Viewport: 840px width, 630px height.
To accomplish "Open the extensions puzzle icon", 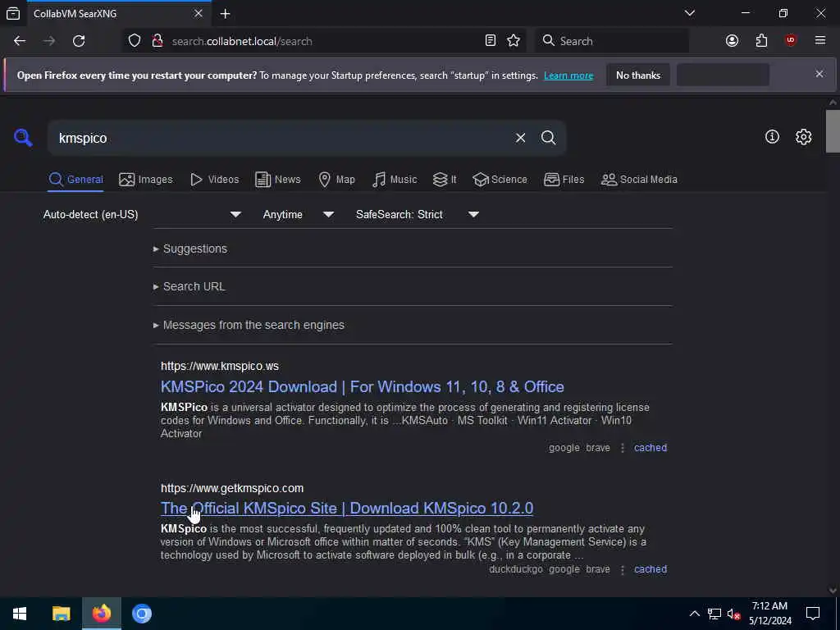I will 761,41.
